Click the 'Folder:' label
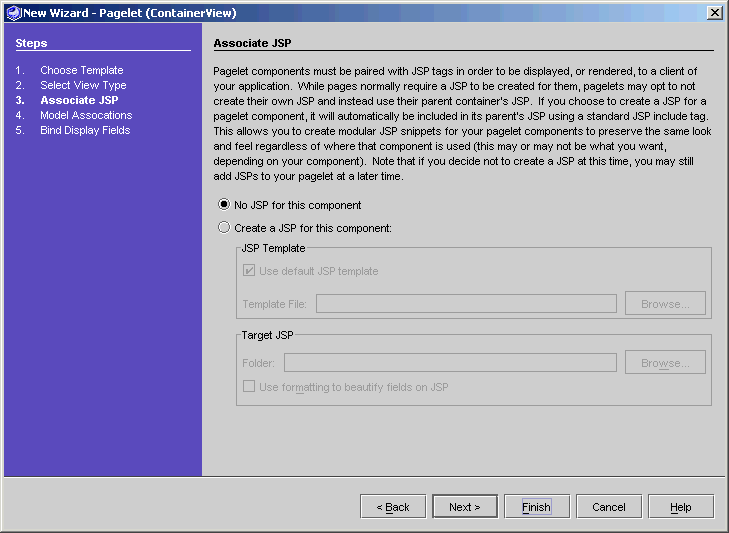This screenshot has height=533, width=729. (258, 363)
